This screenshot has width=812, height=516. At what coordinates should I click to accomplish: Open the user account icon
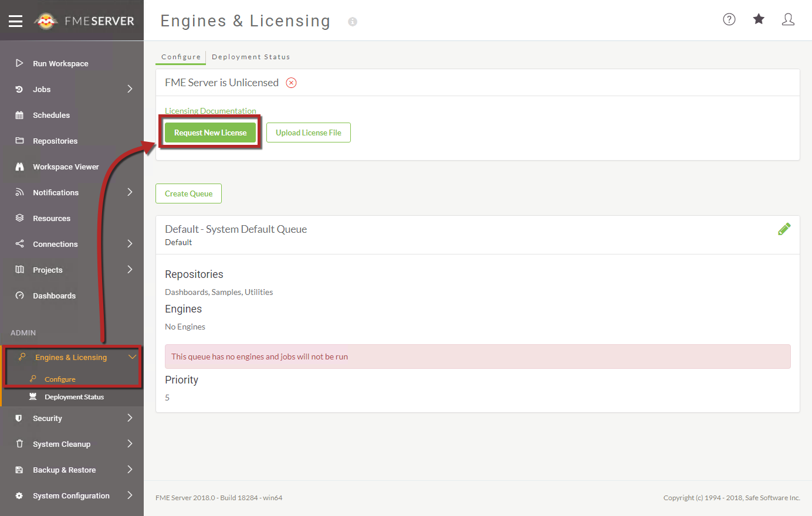pos(788,19)
